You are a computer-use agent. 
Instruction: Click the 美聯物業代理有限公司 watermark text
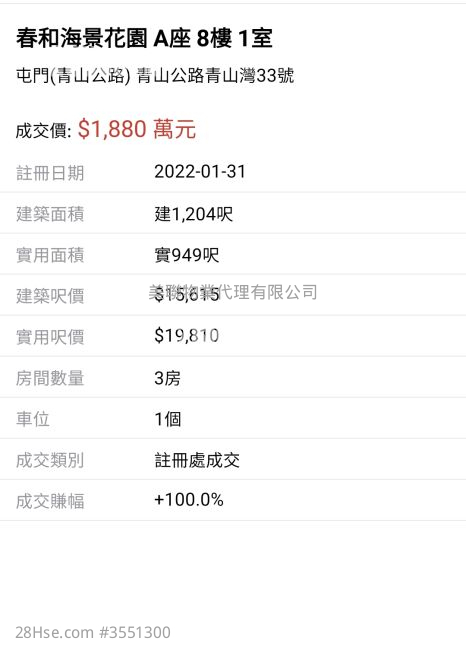click(x=233, y=292)
